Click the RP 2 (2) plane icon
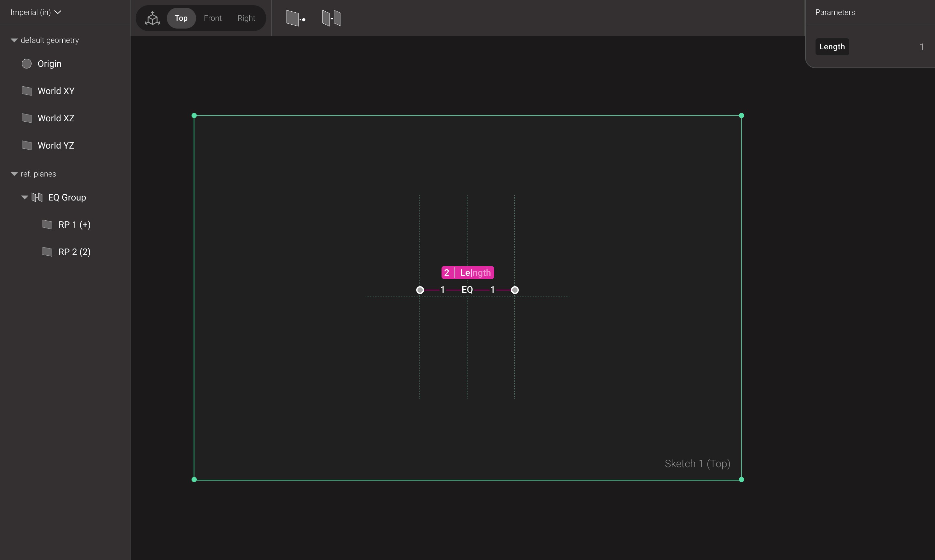935x560 pixels. (47, 252)
